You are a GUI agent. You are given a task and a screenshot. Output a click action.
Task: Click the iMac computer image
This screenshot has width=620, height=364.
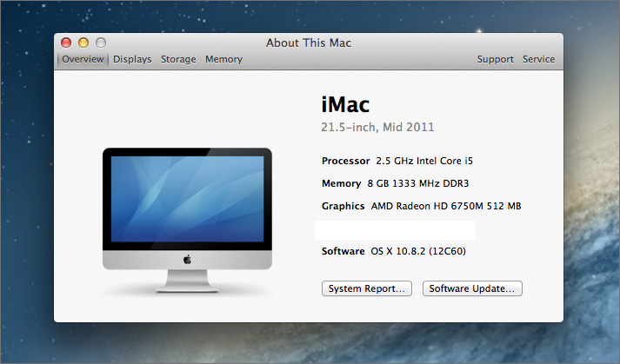pos(187,220)
